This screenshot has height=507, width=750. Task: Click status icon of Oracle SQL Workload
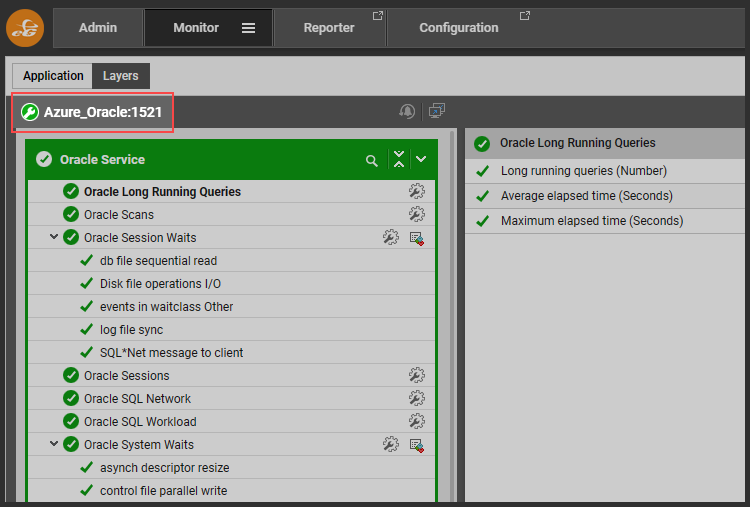click(x=71, y=421)
